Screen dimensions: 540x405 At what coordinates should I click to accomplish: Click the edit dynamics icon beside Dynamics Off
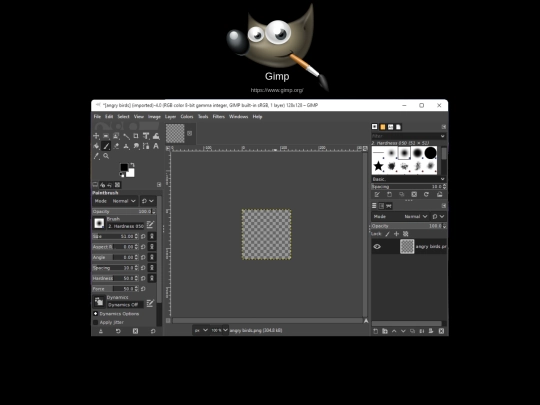150,303
